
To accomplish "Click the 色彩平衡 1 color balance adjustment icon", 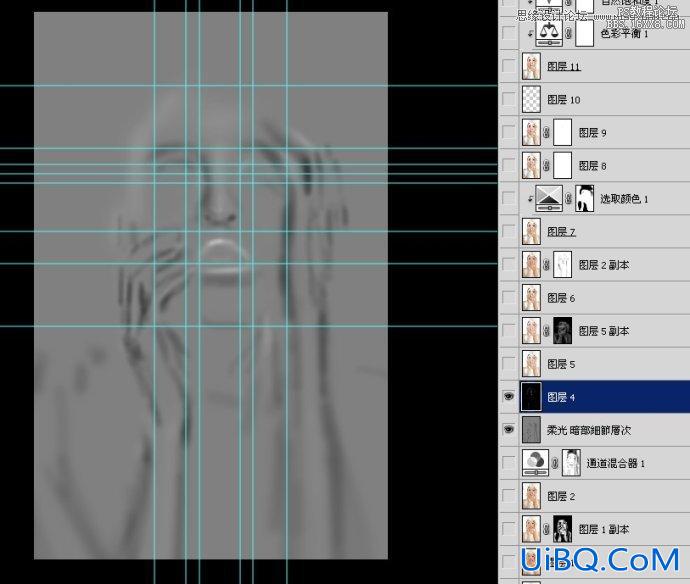I will (x=549, y=33).
